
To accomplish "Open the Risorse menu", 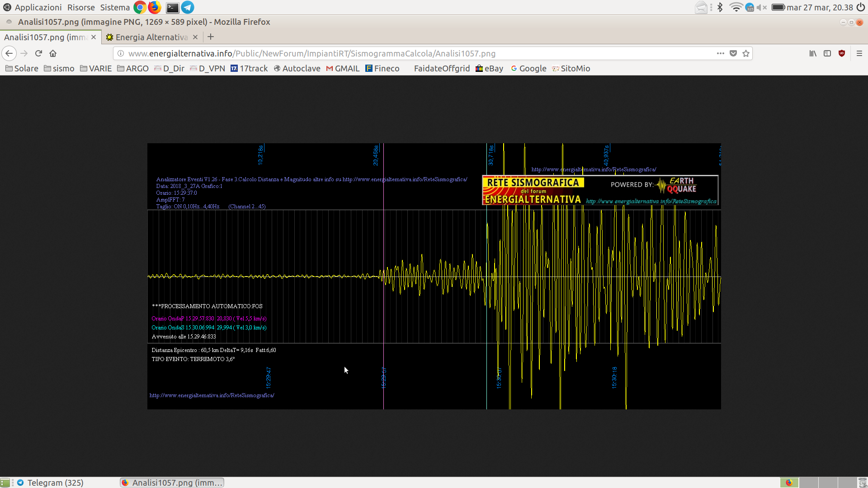I will click(81, 7).
